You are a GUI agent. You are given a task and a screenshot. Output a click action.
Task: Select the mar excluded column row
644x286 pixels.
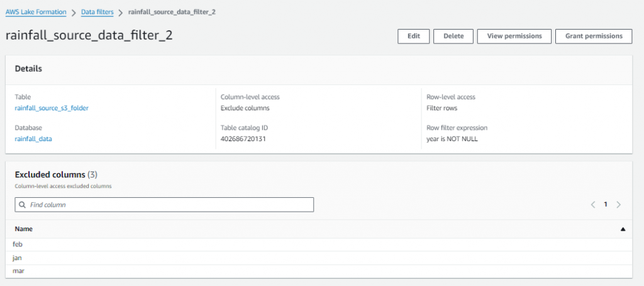(x=18, y=271)
